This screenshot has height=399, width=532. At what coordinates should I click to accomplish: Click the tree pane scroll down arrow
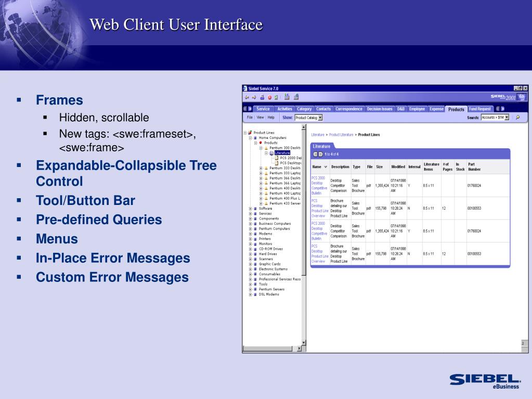click(x=304, y=342)
